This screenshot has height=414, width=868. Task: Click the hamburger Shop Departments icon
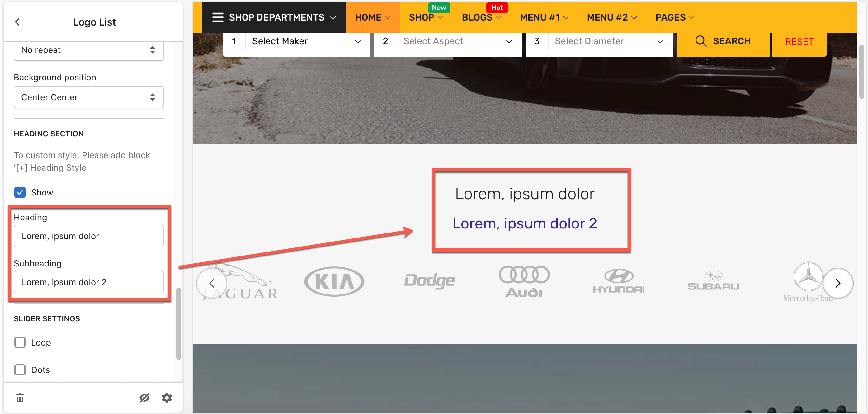(218, 17)
